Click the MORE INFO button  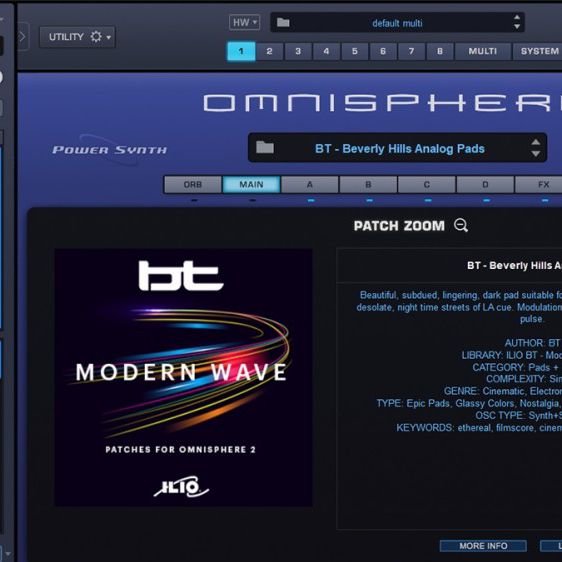tap(483, 546)
